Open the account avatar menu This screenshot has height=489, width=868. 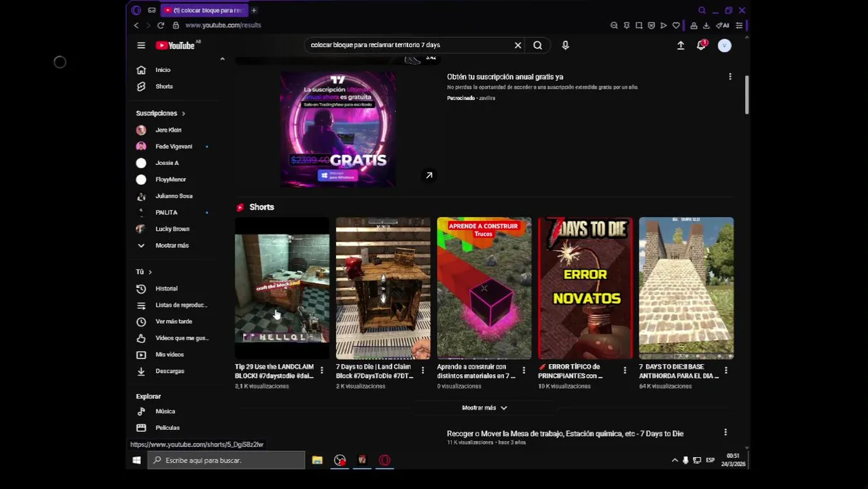click(725, 46)
